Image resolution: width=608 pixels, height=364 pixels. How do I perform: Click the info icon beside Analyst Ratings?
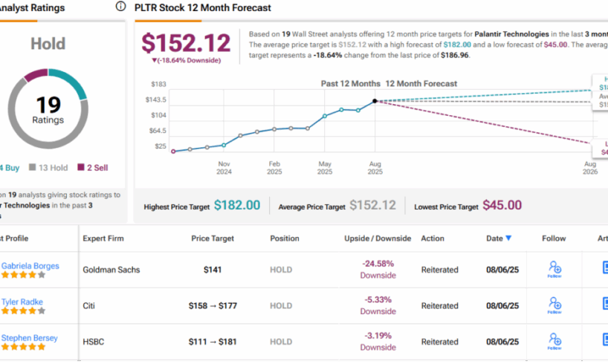tap(121, 7)
